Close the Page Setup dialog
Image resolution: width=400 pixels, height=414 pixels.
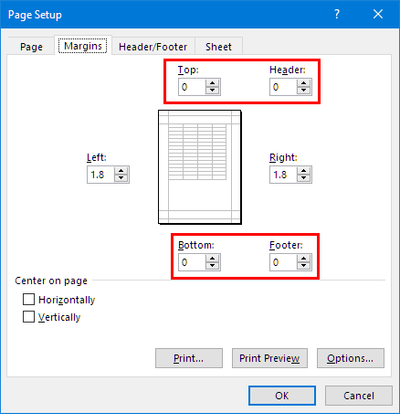point(378,14)
